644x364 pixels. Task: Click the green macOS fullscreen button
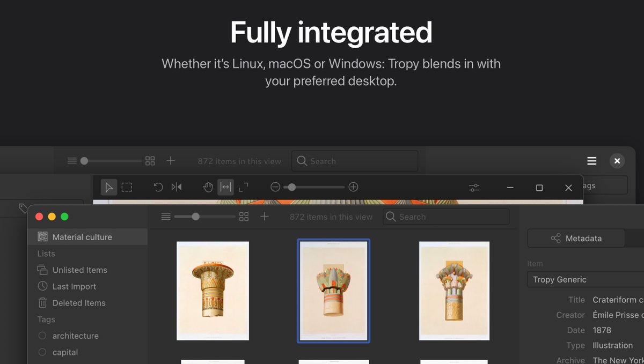pos(64,217)
